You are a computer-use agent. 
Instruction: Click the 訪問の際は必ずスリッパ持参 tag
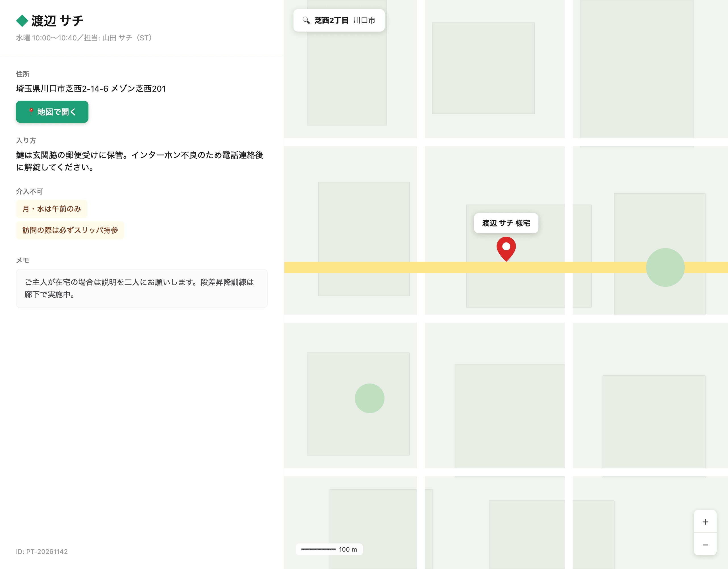click(x=70, y=230)
